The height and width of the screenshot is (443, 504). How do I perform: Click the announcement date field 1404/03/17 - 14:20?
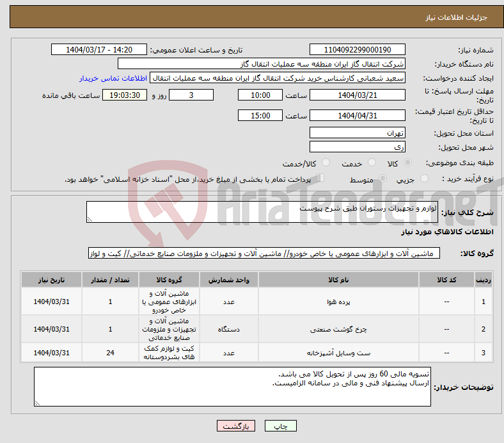pos(99,49)
